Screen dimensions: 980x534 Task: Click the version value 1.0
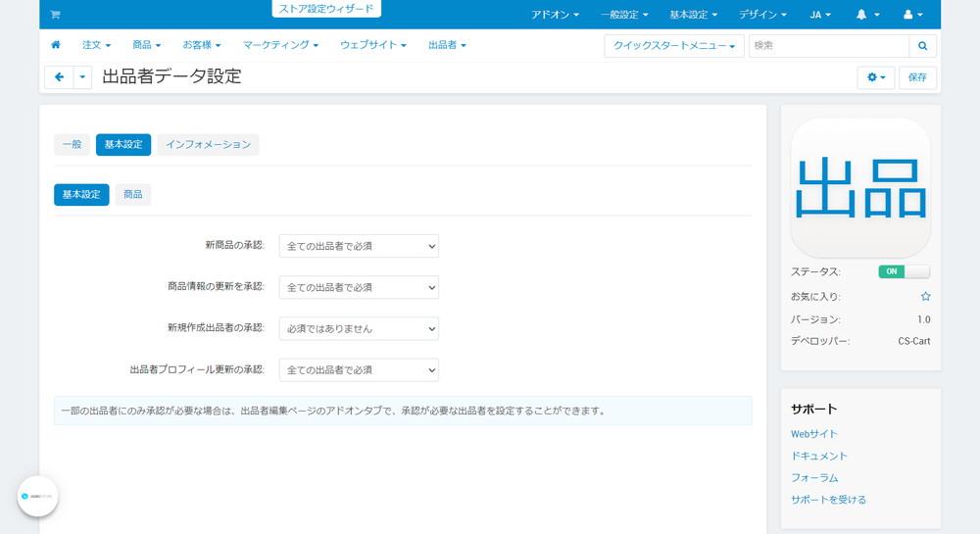tap(924, 319)
